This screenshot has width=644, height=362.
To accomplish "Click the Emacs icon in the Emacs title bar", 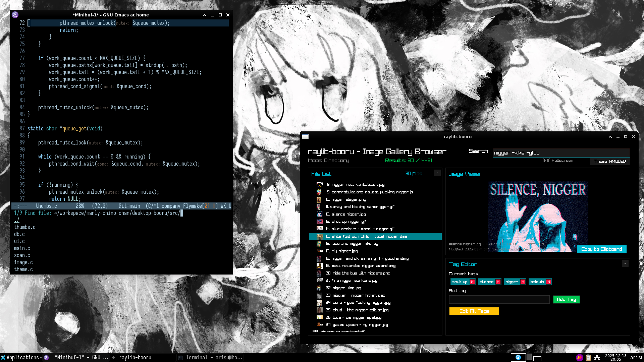I will (x=15, y=15).
